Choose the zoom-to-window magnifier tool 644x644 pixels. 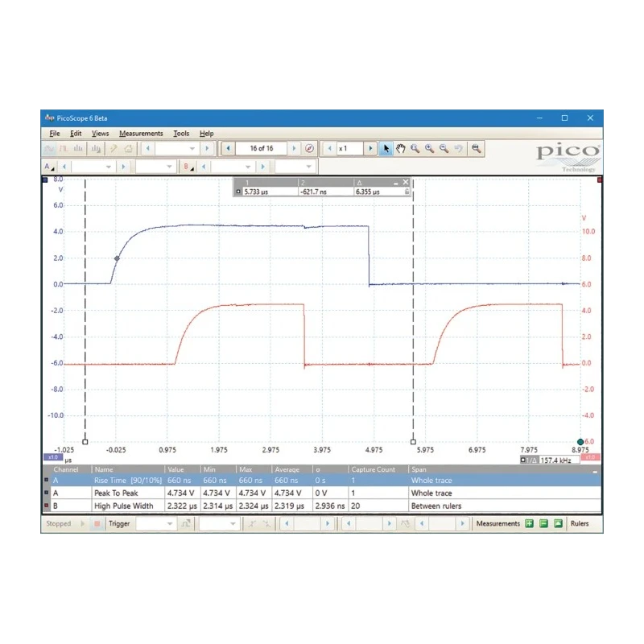click(x=415, y=148)
